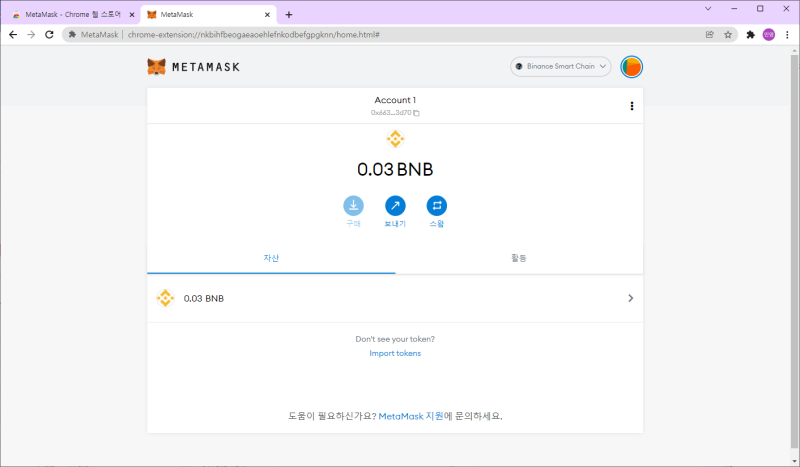Click the Buy (구매) download icon
The height and width of the screenshot is (467, 800).
point(353,206)
